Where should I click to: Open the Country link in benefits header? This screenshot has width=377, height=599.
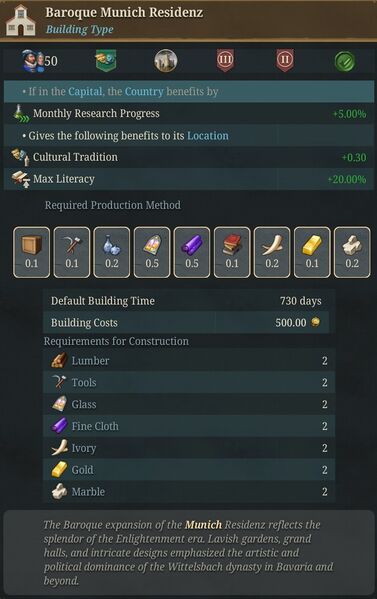coord(144,92)
